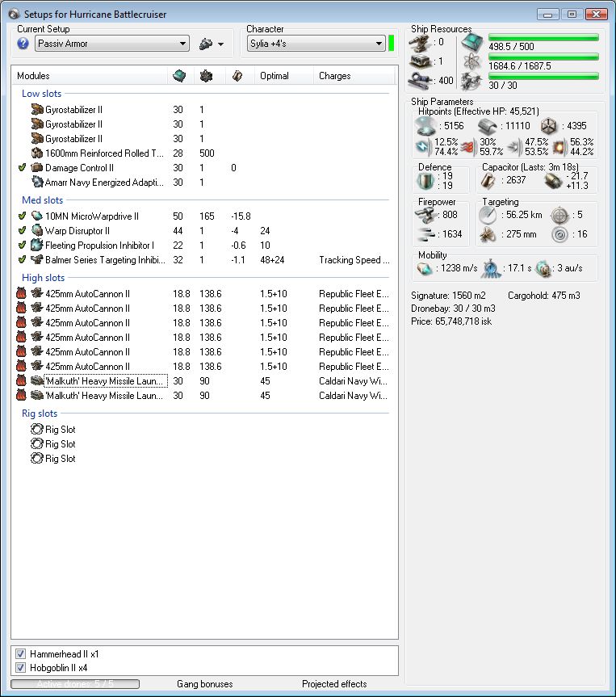The height and width of the screenshot is (697, 616).
Task: Click the powergrid usage bar above 1684.6 / 1687.5
Action: point(543,57)
